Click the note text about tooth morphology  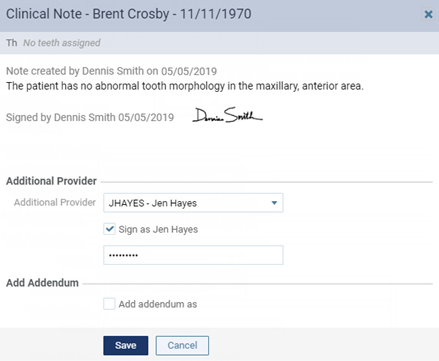click(x=185, y=86)
